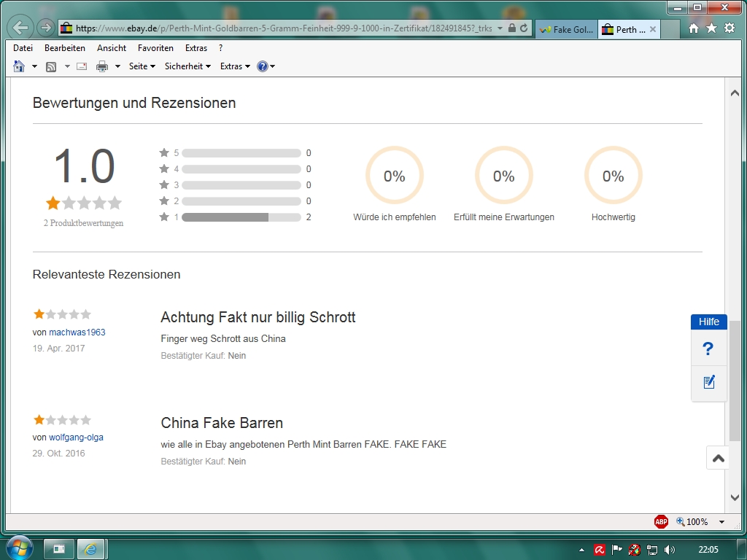
Task: Click the refresh icon in address bar
Action: click(524, 28)
